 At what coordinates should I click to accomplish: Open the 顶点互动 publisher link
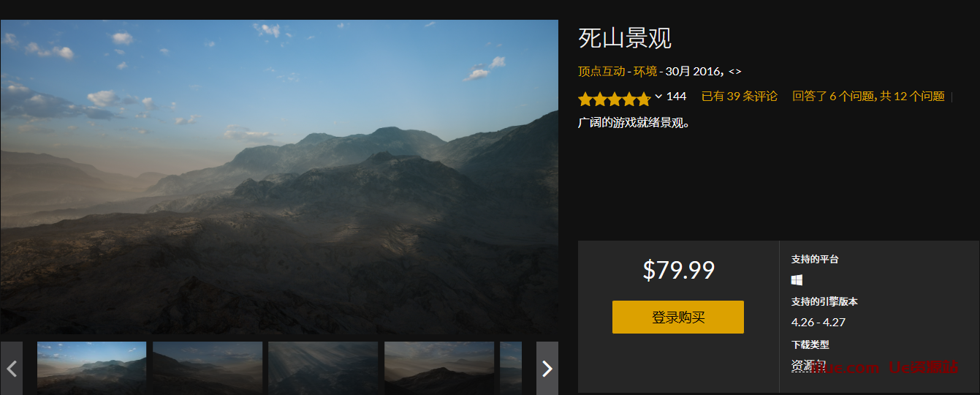[601, 72]
